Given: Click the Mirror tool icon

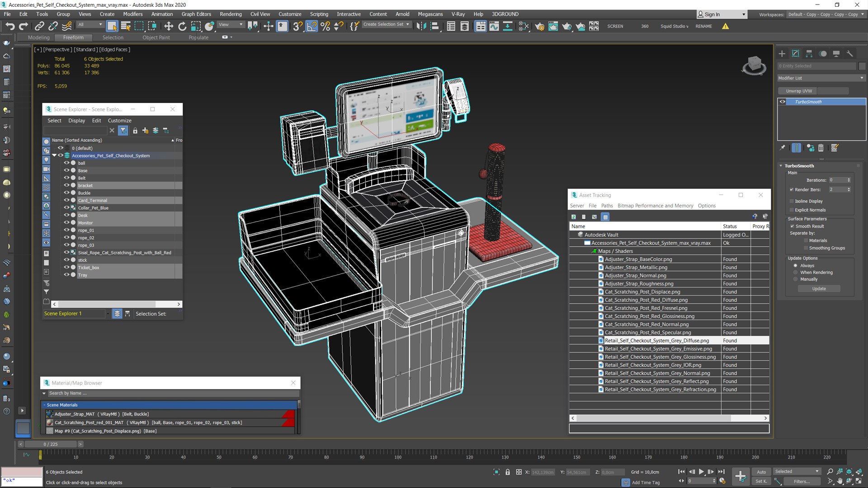Looking at the screenshot, I should point(421,26).
